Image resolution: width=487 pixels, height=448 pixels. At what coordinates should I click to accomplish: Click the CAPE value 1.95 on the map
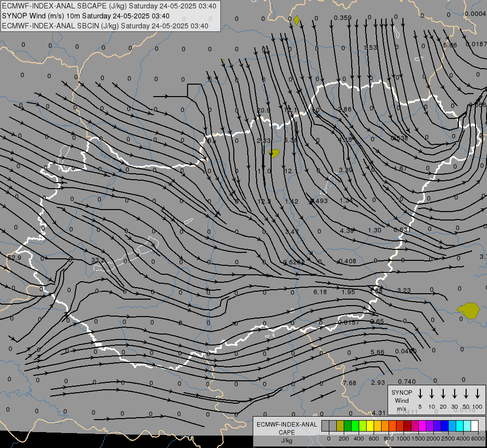pos(348,292)
